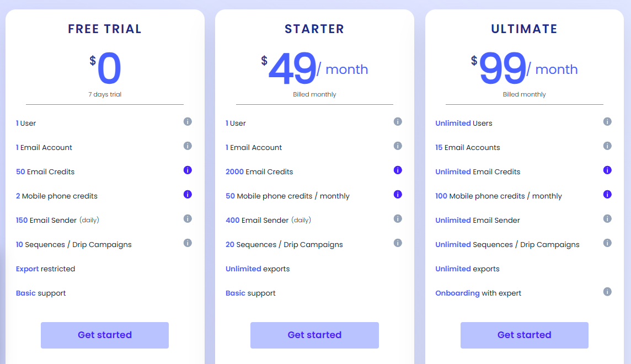
Task: Click info icon beside Unlimited Users
Action: (607, 121)
